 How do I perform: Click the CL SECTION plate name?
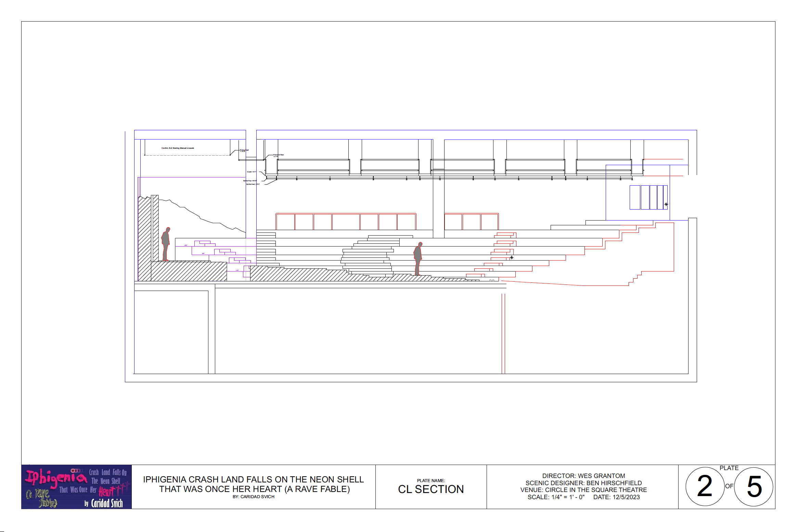[x=431, y=489]
